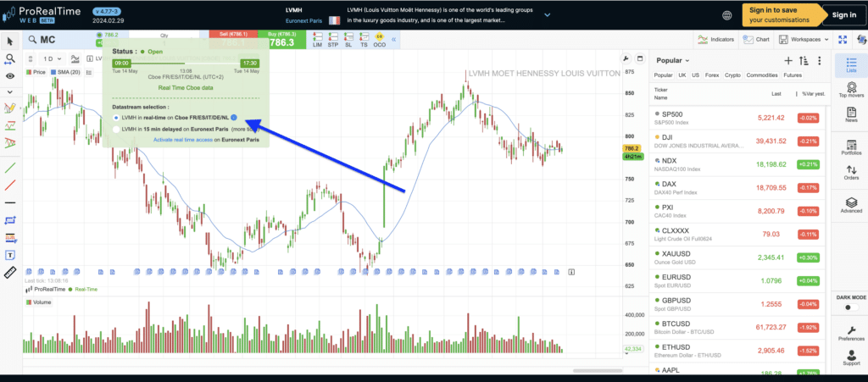Select the text annotation tool
The height and width of the screenshot is (382, 868).
pos(10,255)
